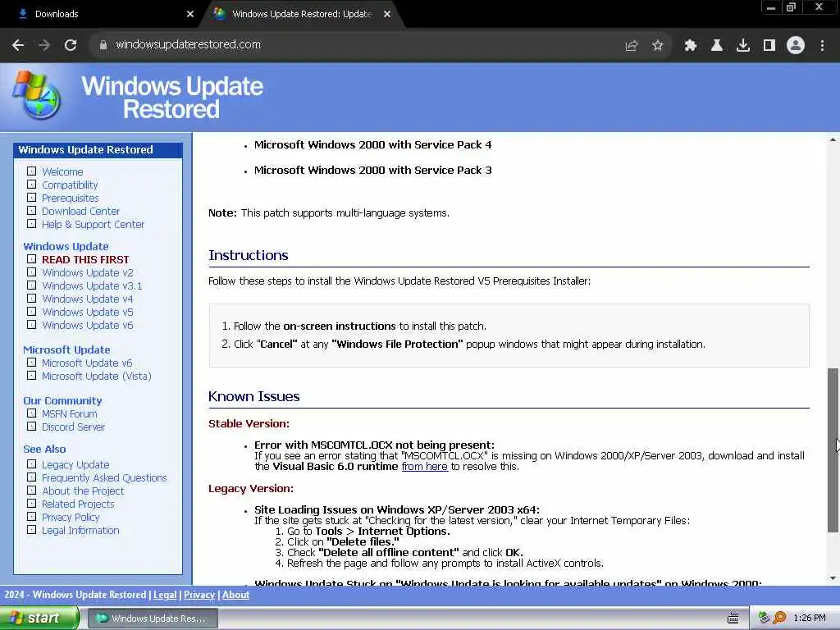Click the scrollbar up arrow
The width and height of the screenshot is (840, 630).
(x=833, y=139)
